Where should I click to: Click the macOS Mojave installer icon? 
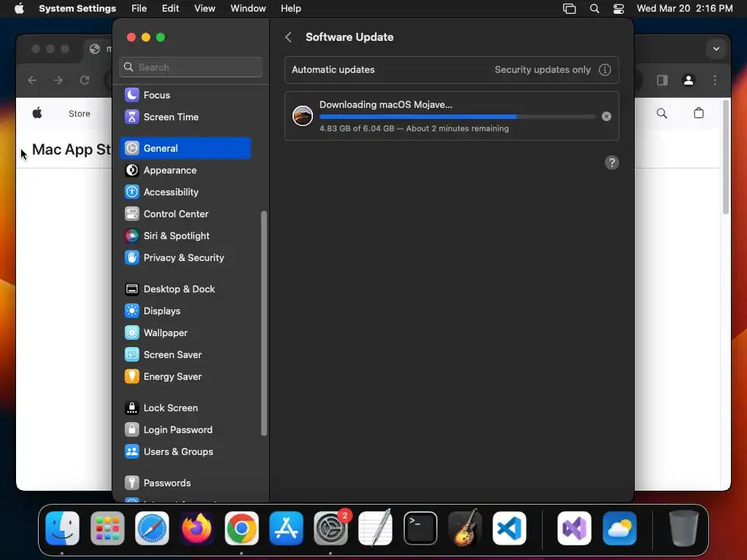[303, 116]
